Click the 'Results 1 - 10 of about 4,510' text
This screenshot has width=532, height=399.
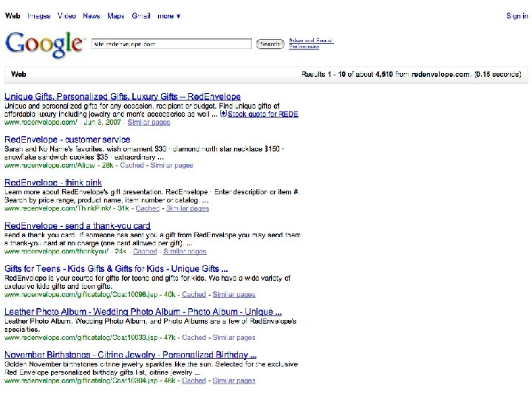point(347,75)
